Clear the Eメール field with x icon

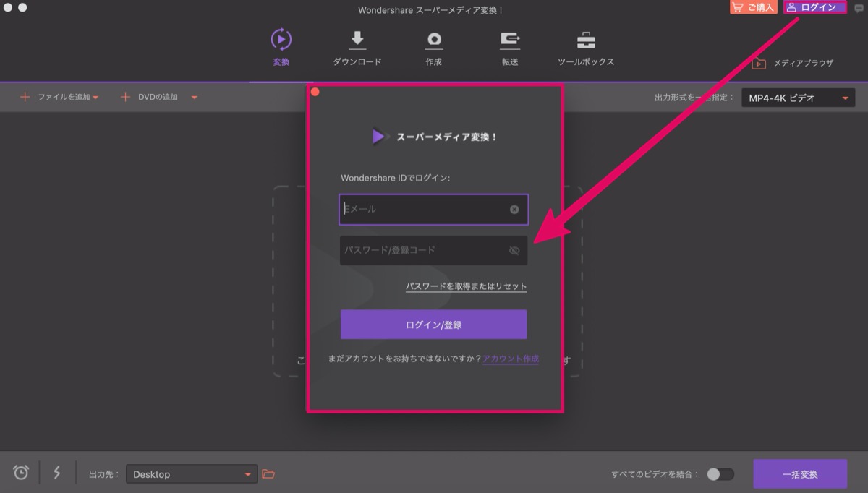point(514,210)
